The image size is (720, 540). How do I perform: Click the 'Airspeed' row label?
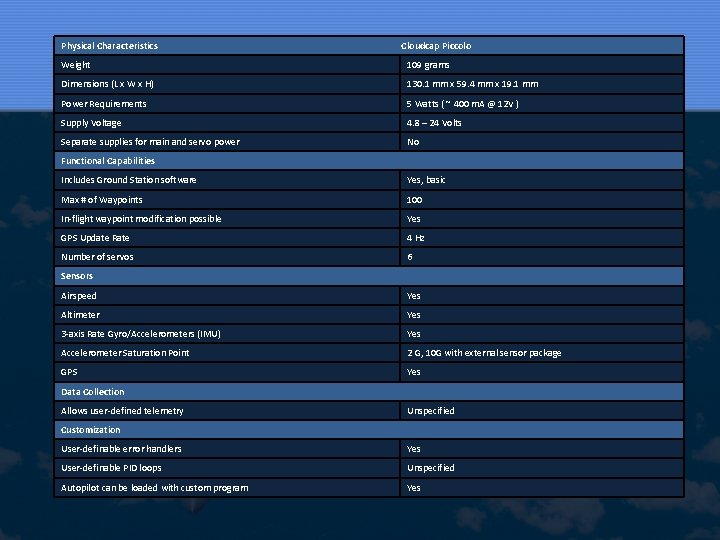coord(79,296)
